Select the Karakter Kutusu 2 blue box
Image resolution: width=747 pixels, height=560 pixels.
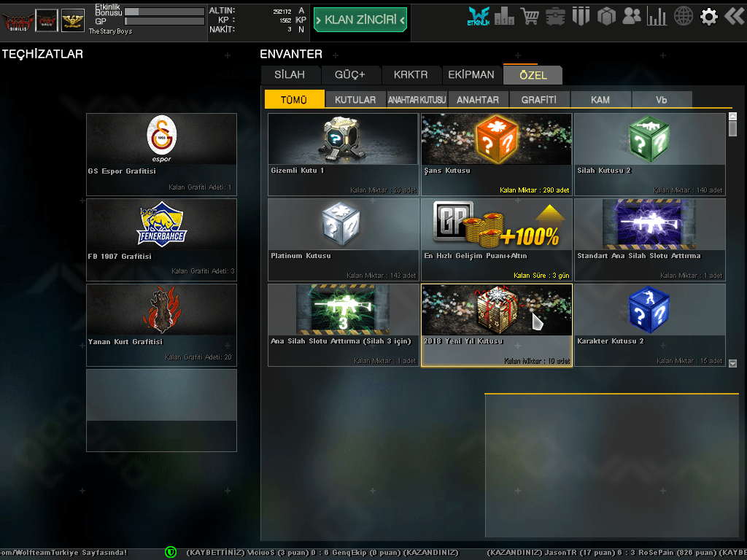point(650,324)
